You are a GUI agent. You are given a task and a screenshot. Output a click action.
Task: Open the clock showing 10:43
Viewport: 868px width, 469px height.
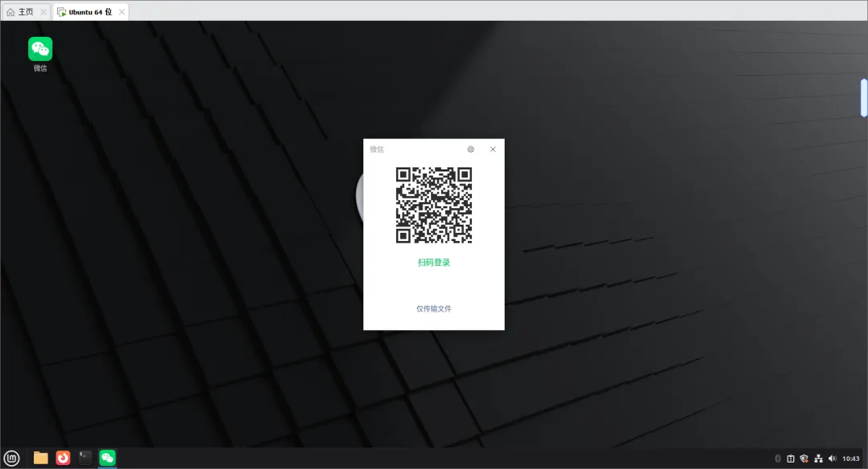coord(851,459)
